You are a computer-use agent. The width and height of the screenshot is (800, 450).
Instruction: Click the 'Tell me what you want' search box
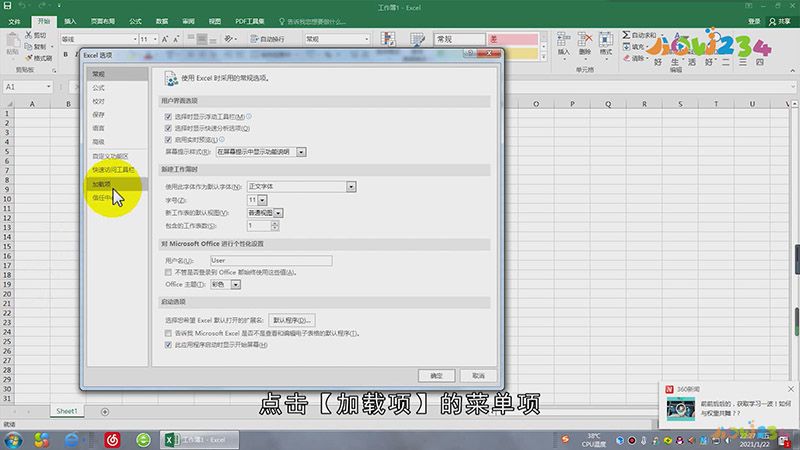pos(313,21)
